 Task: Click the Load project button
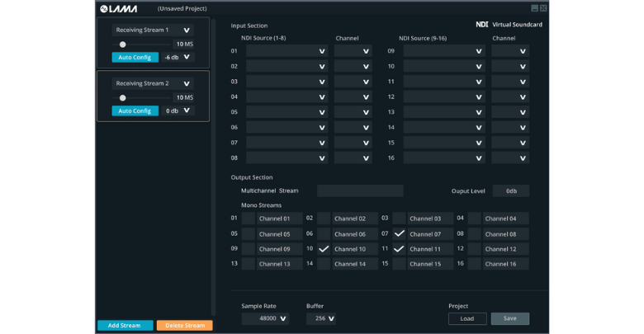(x=467, y=318)
